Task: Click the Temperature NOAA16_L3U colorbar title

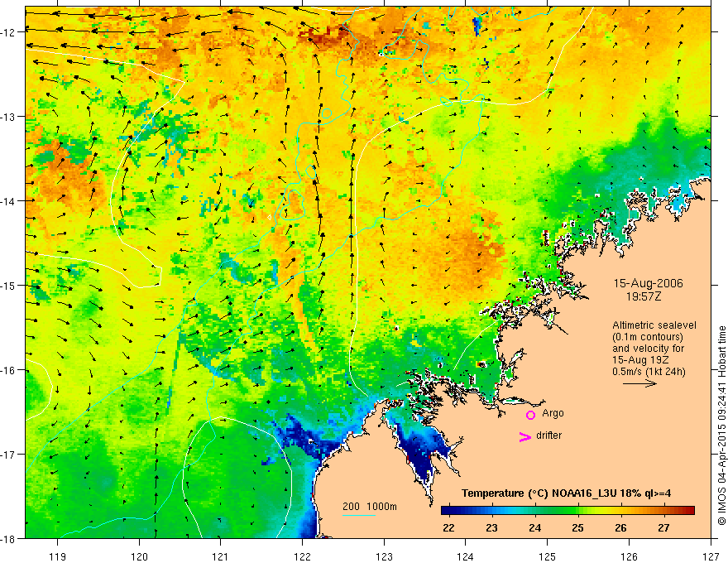Action: pyautogui.click(x=566, y=493)
